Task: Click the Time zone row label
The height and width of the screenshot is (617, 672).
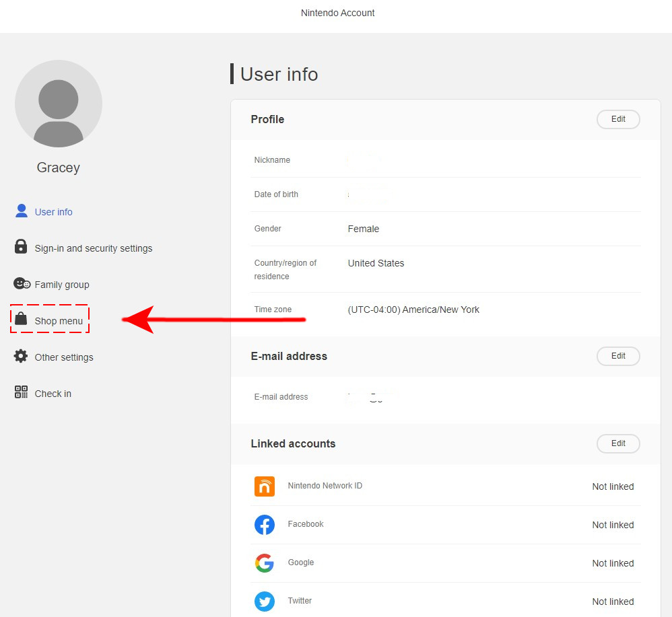Action: click(273, 309)
